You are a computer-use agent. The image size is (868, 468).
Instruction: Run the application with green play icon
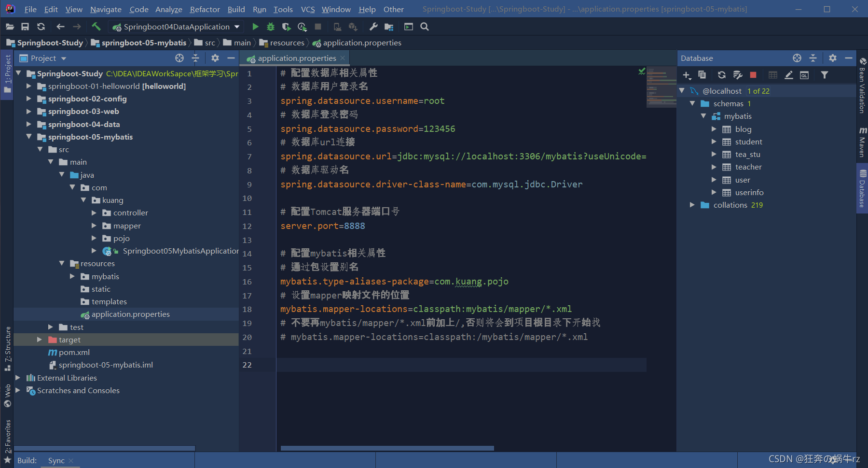point(255,27)
